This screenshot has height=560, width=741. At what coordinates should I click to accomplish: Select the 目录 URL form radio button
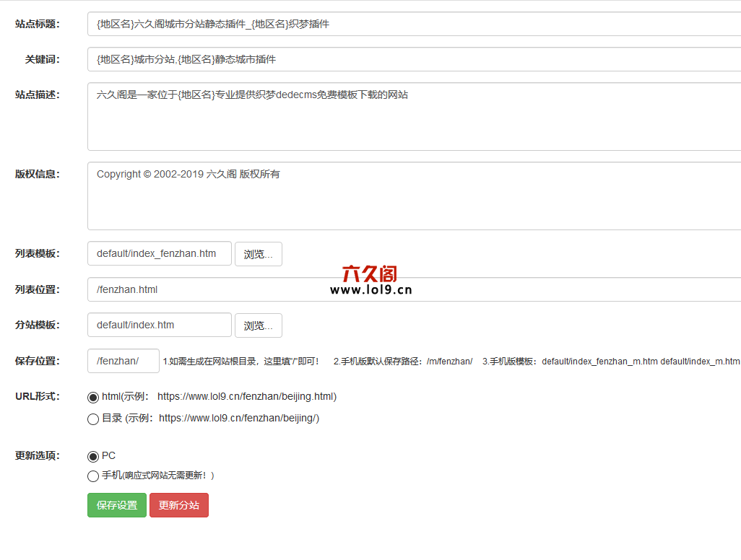pyautogui.click(x=93, y=419)
